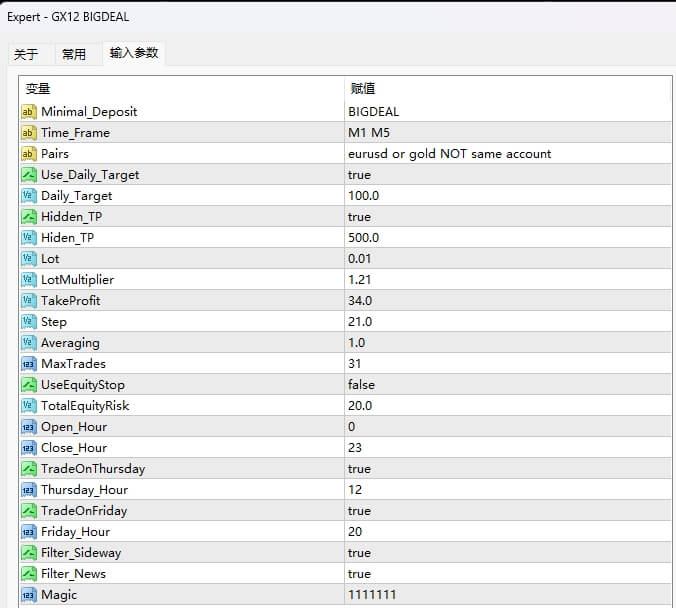Select the LotMultiplier variable name
This screenshot has width=676, height=608.
point(78,280)
